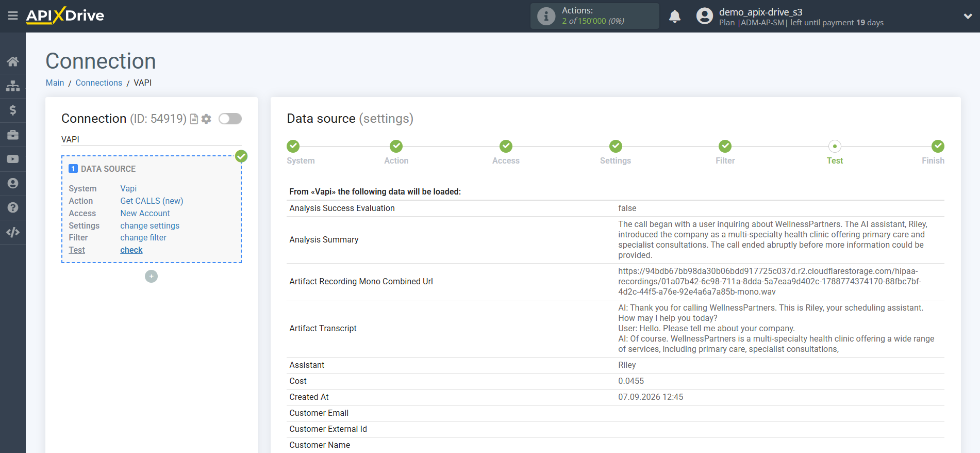980x453 pixels.
Task: Click the check test link
Action: click(x=131, y=250)
